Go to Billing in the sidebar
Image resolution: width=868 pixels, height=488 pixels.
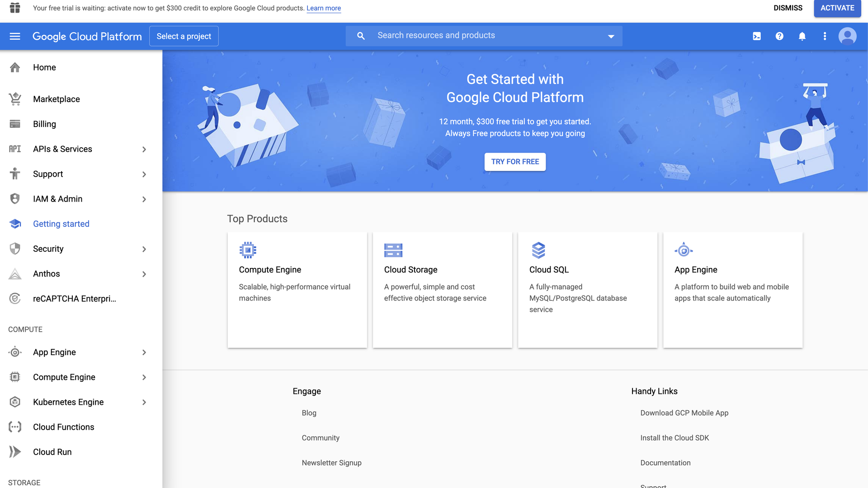44,124
